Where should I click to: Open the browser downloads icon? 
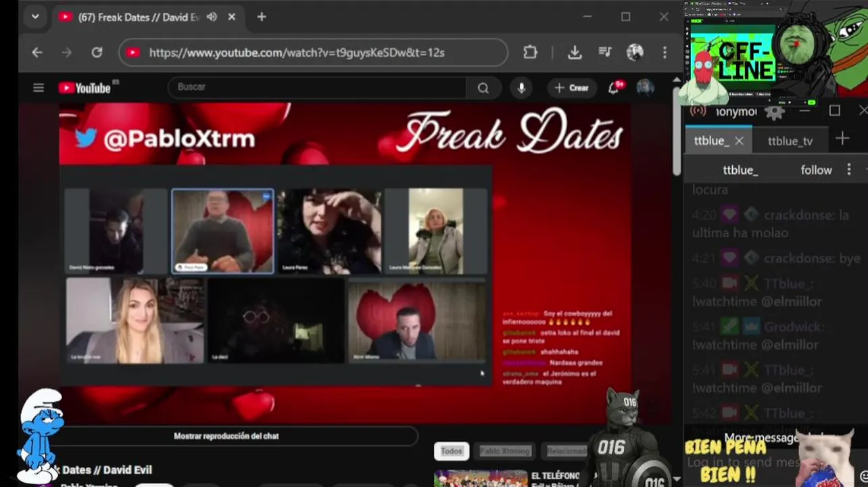(575, 52)
